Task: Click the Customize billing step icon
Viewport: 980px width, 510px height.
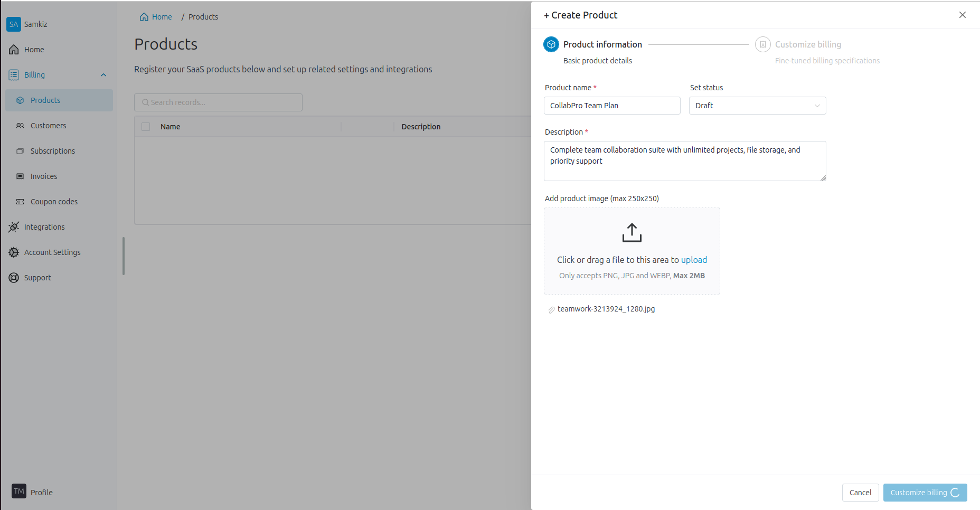Action: click(x=762, y=44)
